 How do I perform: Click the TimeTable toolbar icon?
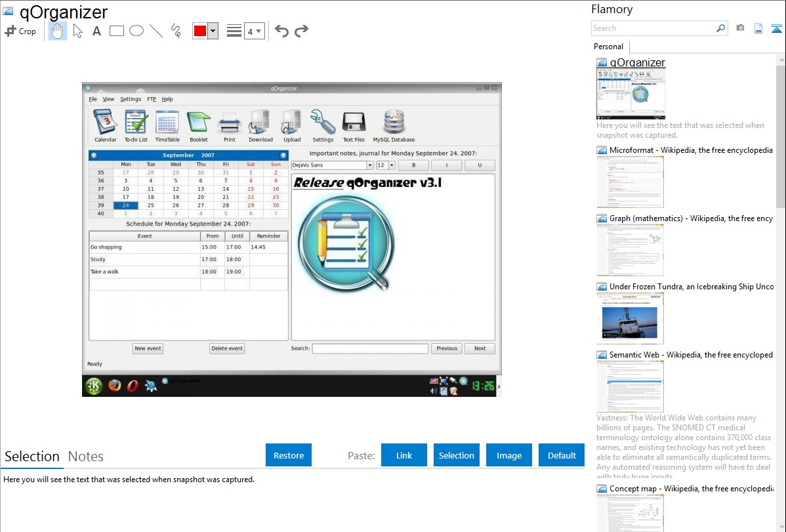[167, 126]
